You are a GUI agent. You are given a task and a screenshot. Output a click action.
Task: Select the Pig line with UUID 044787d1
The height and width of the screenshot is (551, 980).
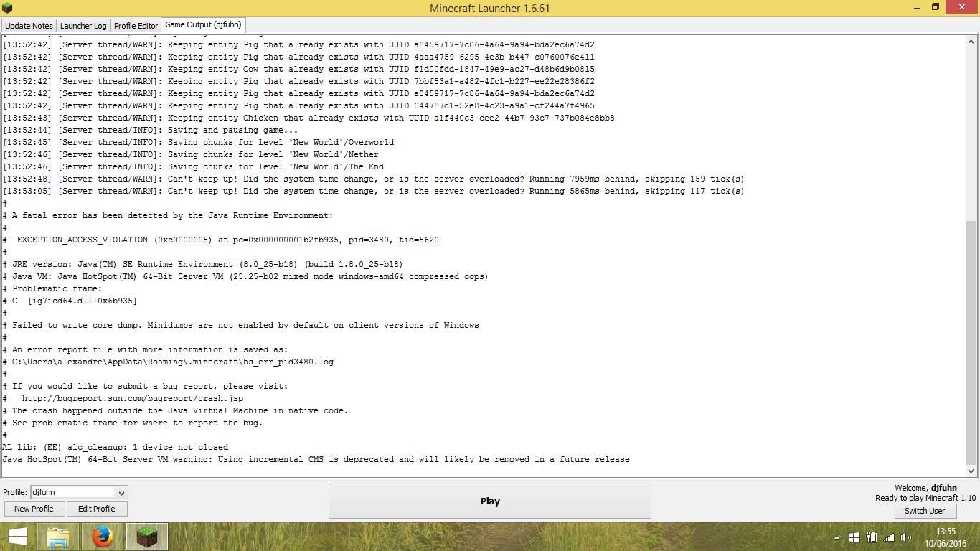[x=298, y=105]
